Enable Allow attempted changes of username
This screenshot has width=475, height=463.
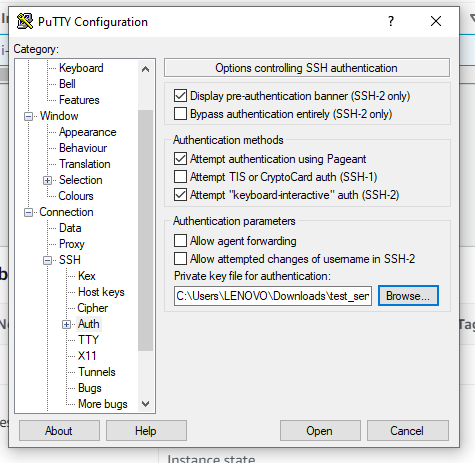point(180,259)
